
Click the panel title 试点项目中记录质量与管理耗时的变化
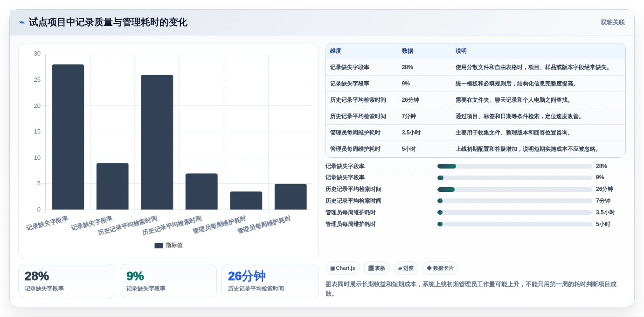coord(108,22)
